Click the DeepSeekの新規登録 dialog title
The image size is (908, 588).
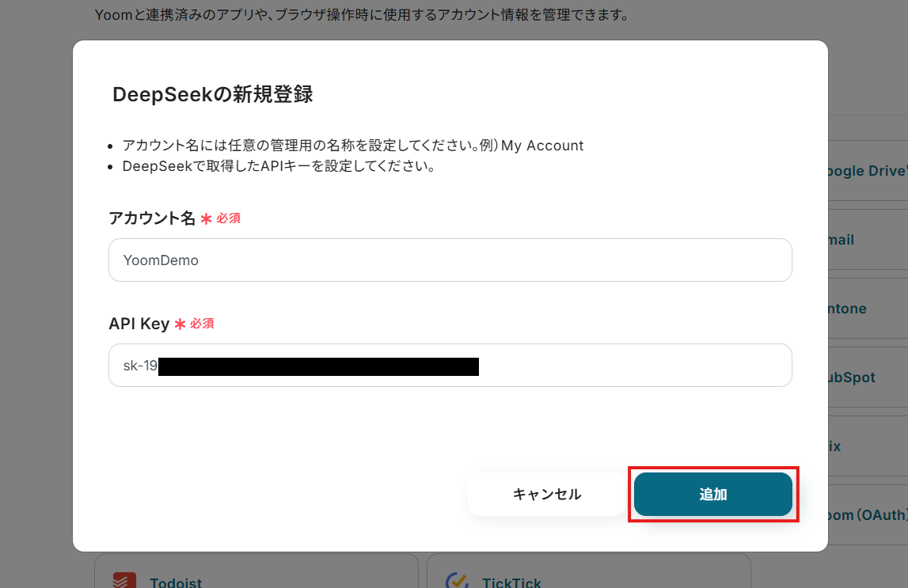[212, 93]
